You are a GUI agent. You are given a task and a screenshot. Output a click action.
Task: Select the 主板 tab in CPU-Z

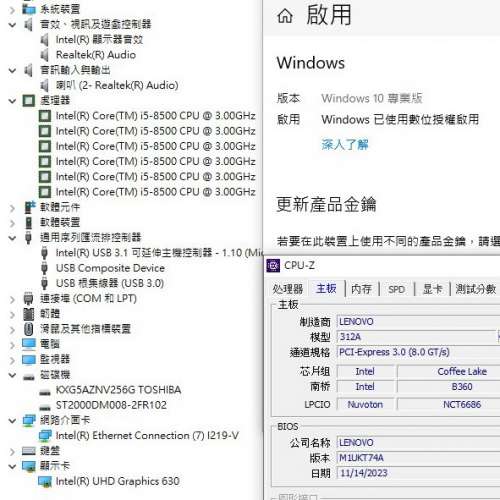[x=326, y=288]
